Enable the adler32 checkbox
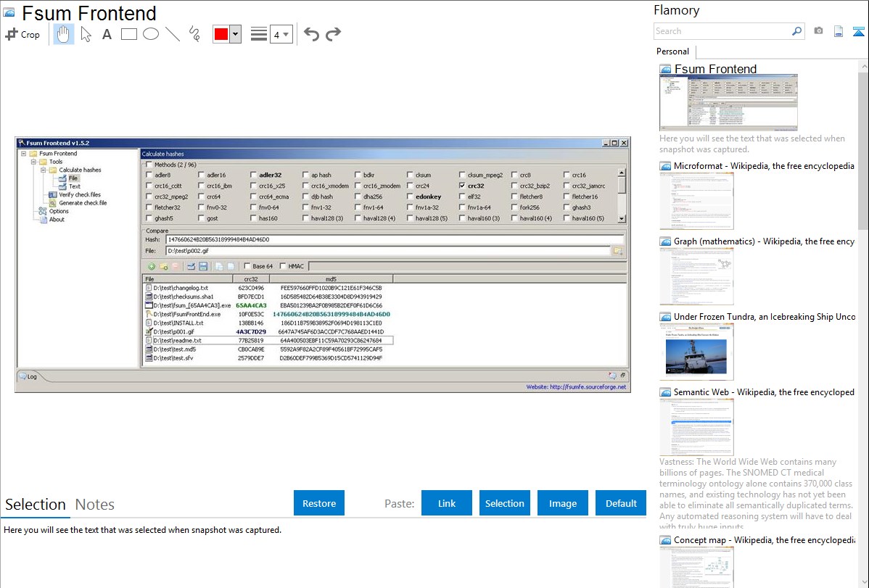This screenshot has height=588, width=869. point(253,175)
